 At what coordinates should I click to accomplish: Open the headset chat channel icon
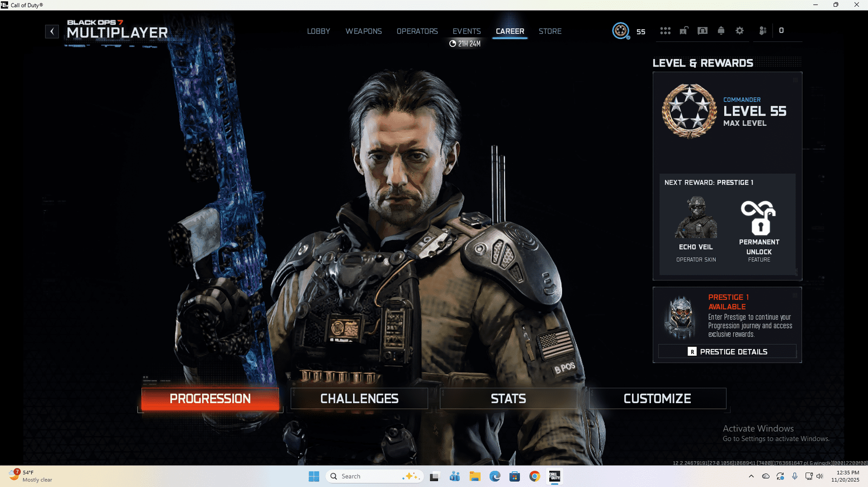[702, 30]
